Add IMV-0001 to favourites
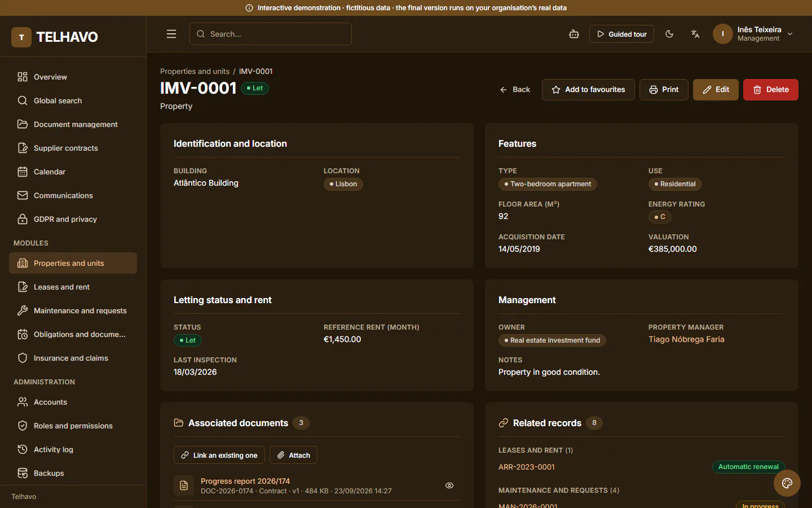 coord(588,90)
